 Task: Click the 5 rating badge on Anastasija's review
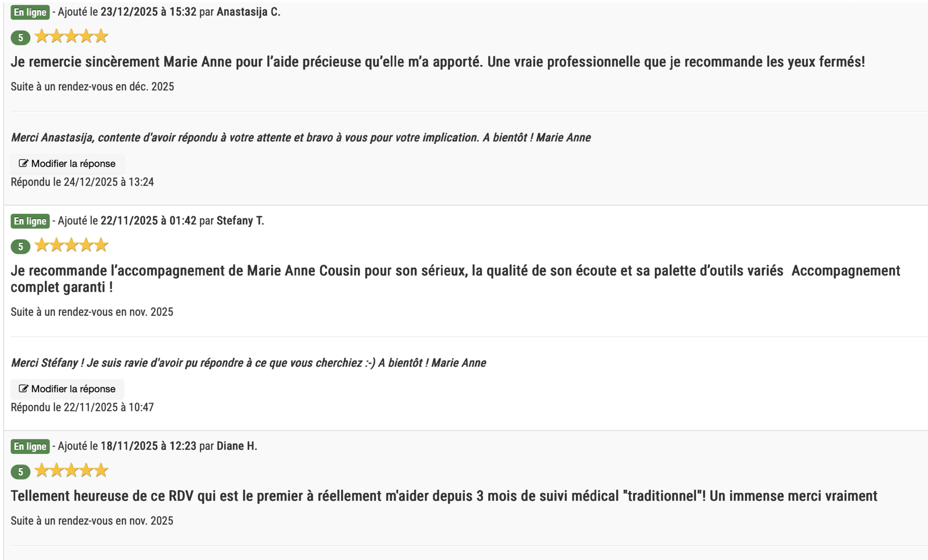click(x=20, y=38)
